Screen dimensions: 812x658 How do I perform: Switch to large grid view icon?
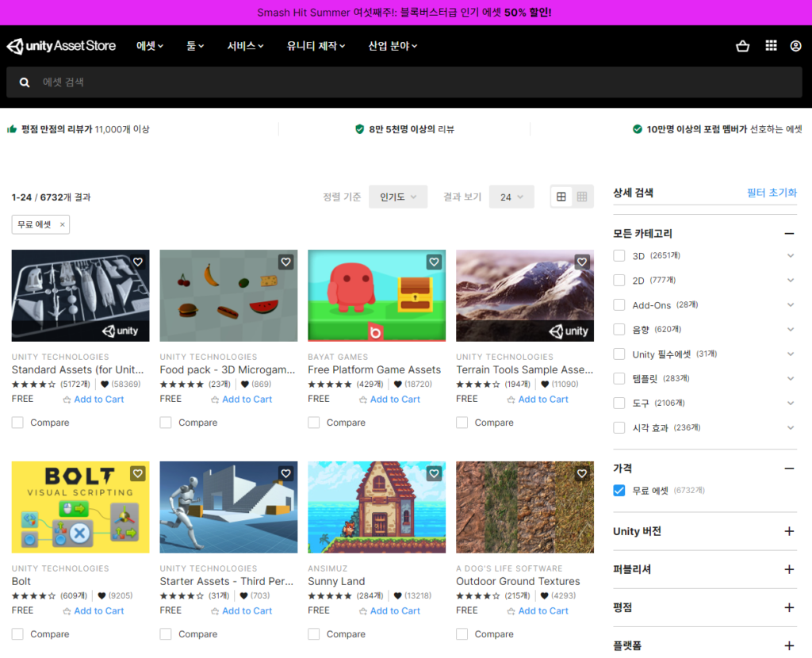[x=561, y=197]
